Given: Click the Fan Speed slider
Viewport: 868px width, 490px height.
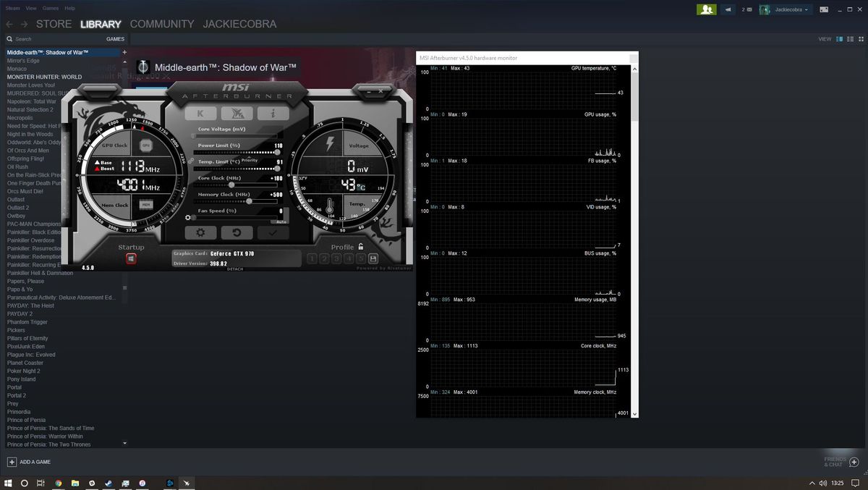Looking at the screenshot, I should pos(194,217).
